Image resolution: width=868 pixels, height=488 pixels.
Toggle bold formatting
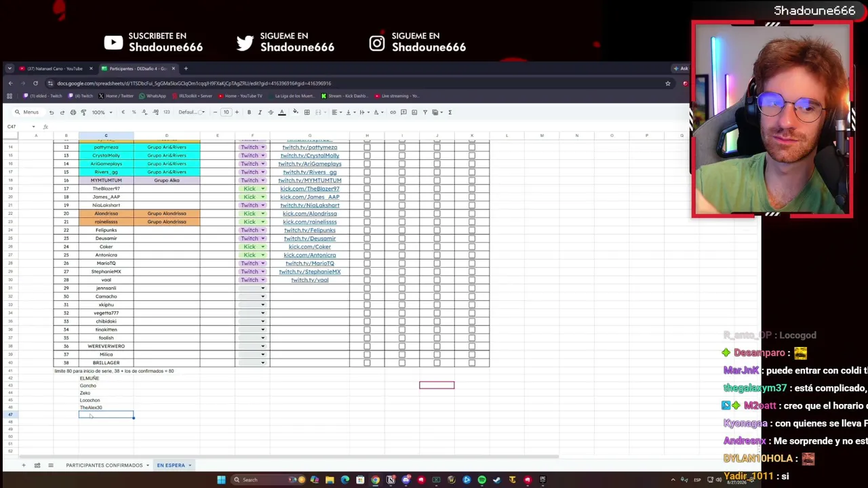(x=249, y=113)
